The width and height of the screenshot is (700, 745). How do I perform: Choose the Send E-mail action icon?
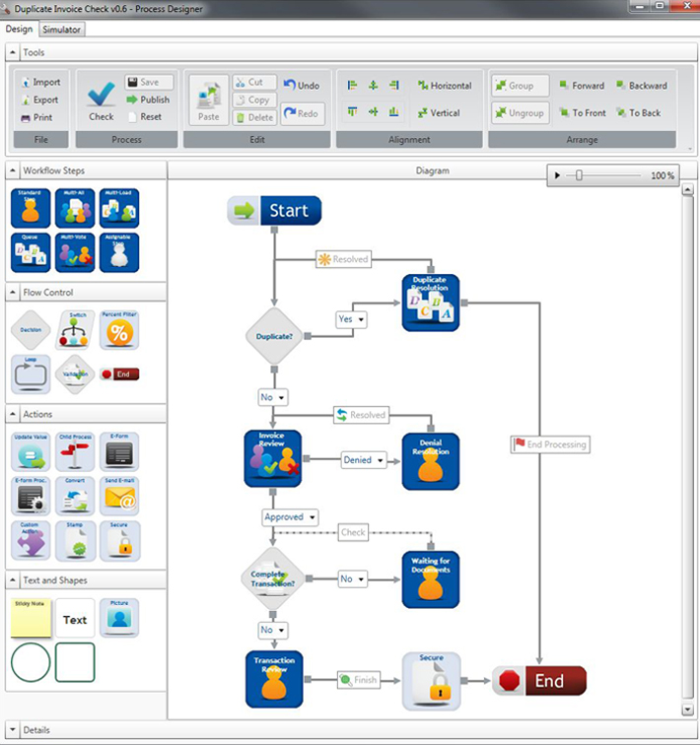[119, 496]
